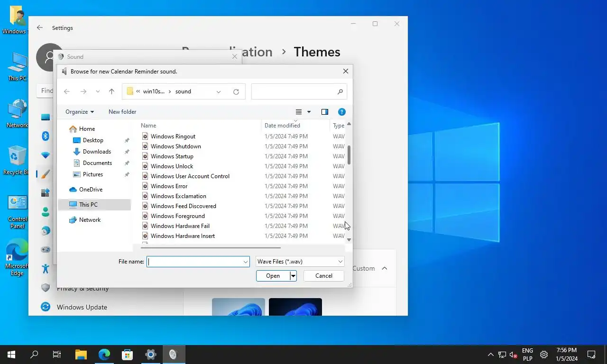
Task: Select the Windows Exclamation file
Action: tap(178, 196)
